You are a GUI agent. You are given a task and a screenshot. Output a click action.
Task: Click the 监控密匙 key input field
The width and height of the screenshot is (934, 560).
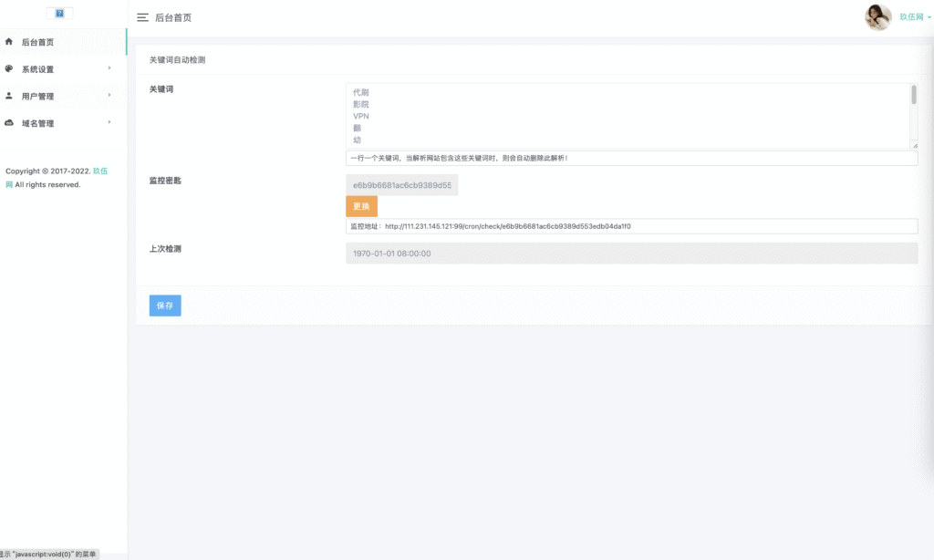tap(401, 185)
